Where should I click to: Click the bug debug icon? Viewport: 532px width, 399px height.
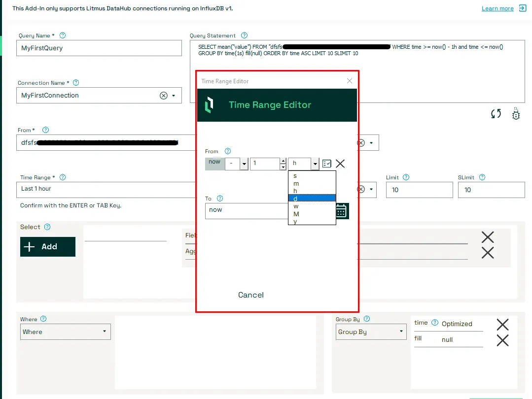pyautogui.click(x=516, y=114)
